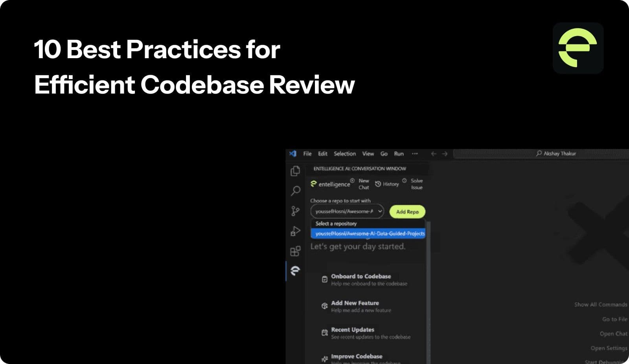Open the Search magnifier in activity bar
The image size is (629, 364).
pos(295,191)
